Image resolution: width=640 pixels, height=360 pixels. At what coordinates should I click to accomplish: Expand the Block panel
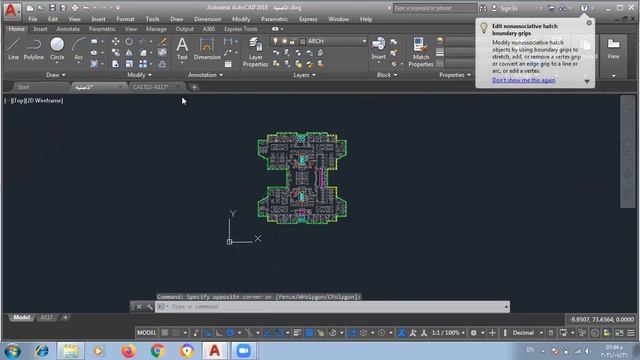point(387,75)
